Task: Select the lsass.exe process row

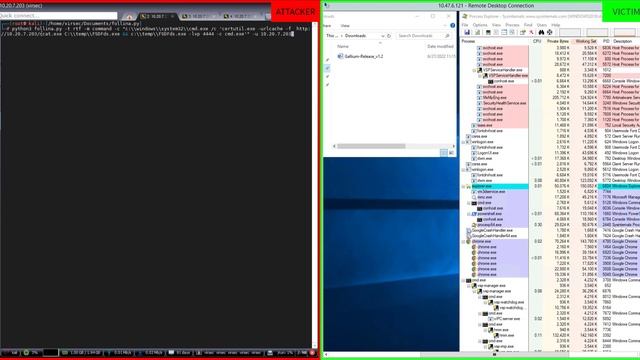Action: point(550,125)
